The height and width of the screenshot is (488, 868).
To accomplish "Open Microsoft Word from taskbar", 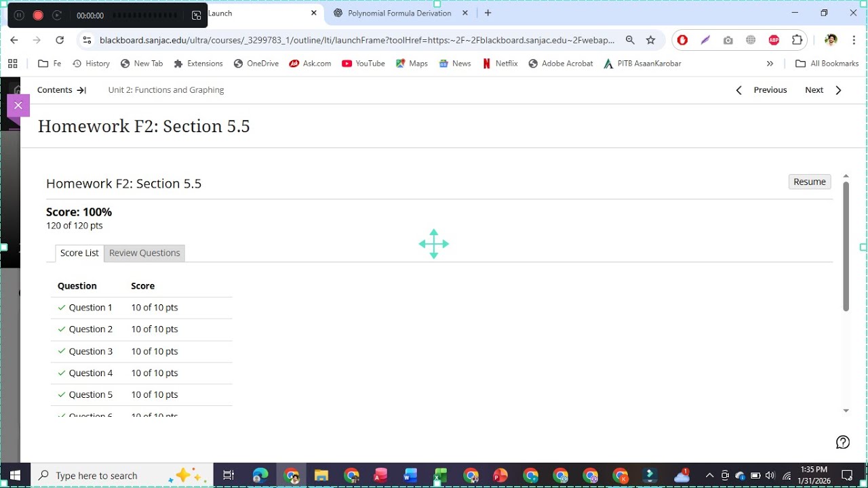I will pos(410,475).
